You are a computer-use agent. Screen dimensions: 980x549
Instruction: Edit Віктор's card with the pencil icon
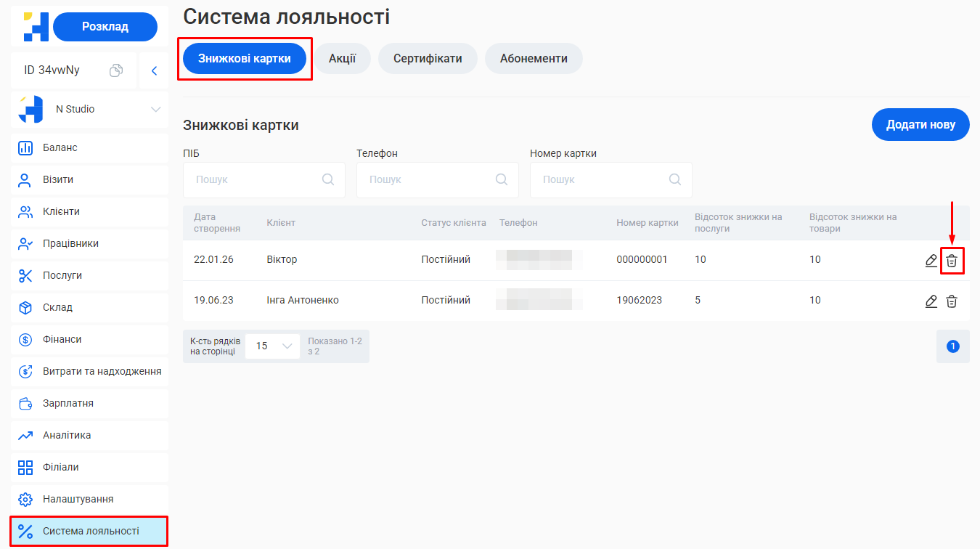(931, 259)
